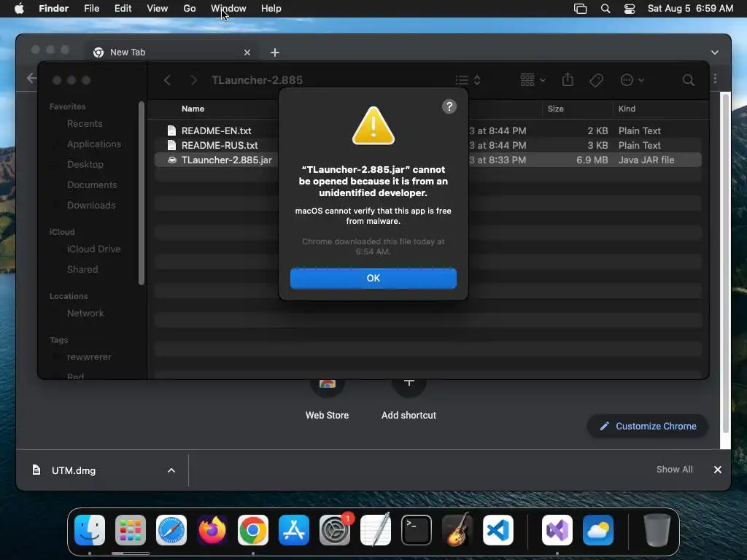747x560 pixels.
Task: Open the Apple menu
Action: click(19, 9)
